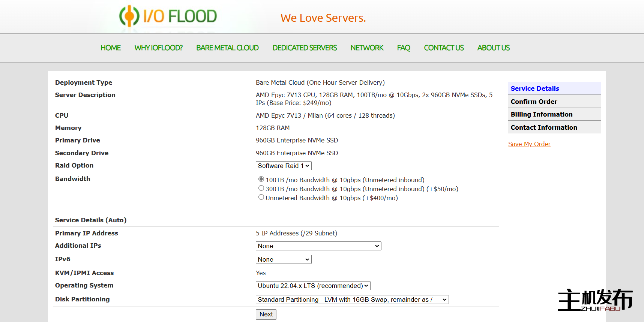This screenshot has height=322, width=644.
Task: Select Contact Information step in sidebar
Action: 554,127
